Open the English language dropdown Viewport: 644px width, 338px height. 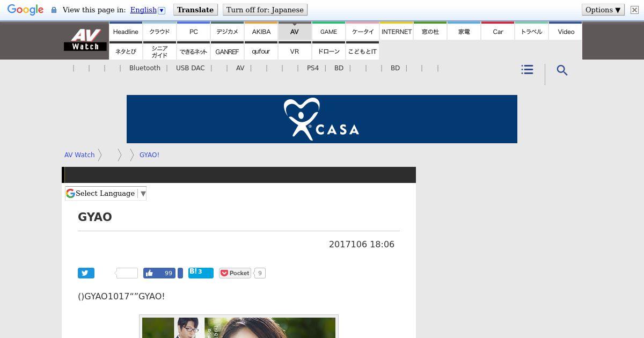162,10
